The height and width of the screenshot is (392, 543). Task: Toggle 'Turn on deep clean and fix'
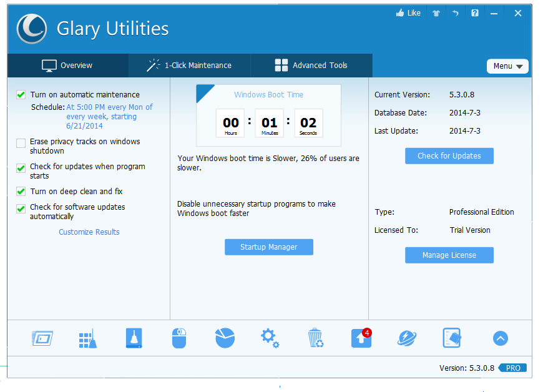click(21, 191)
